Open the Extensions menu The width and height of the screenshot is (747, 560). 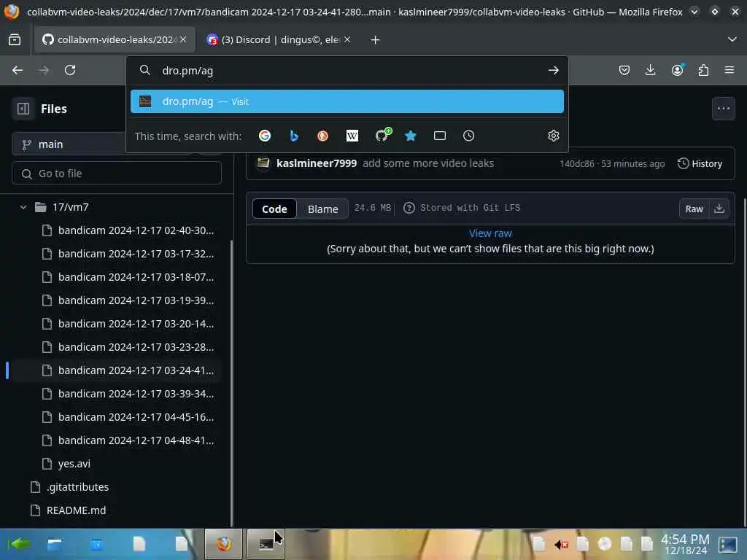tap(703, 71)
